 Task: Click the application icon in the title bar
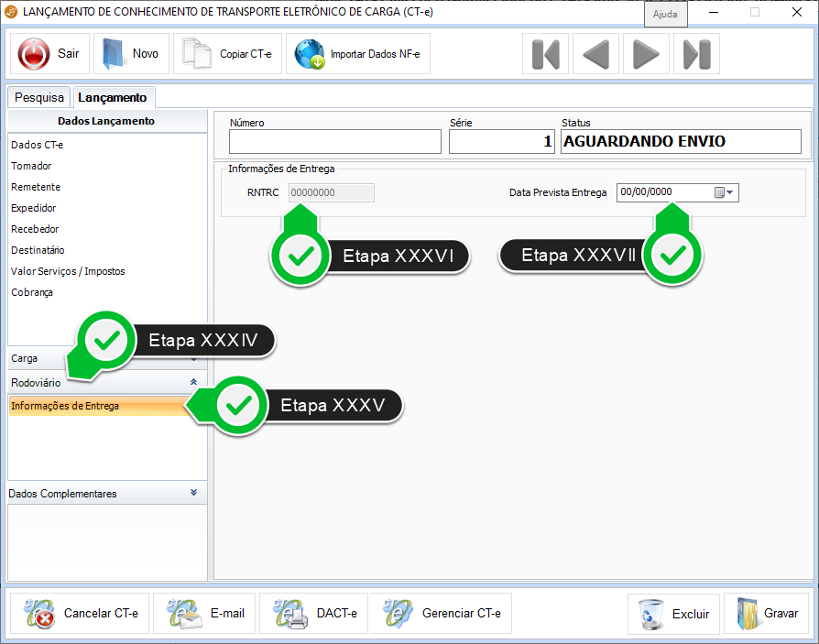tap(10, 12)
